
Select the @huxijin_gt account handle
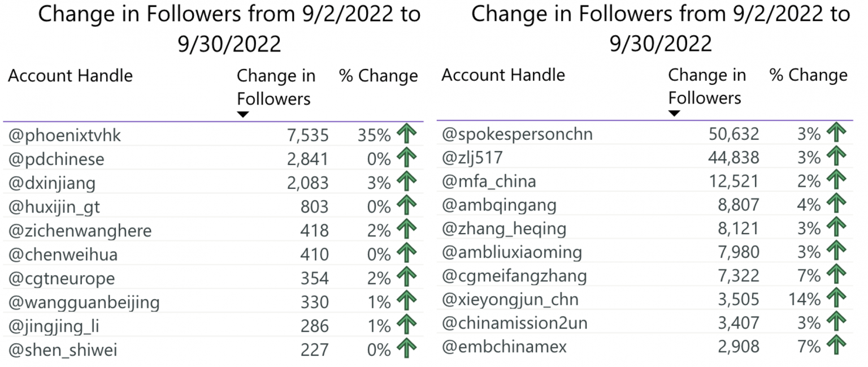click(54, 207)
